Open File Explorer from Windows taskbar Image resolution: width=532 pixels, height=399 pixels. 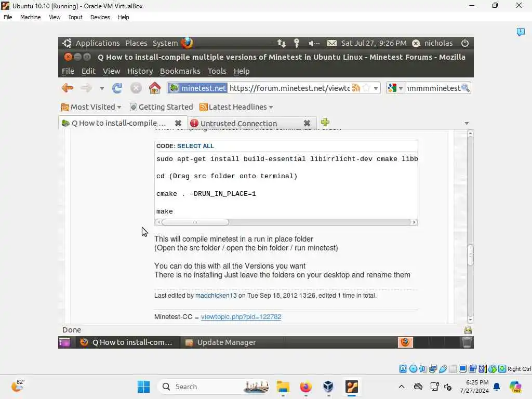[x=283, y=387]
